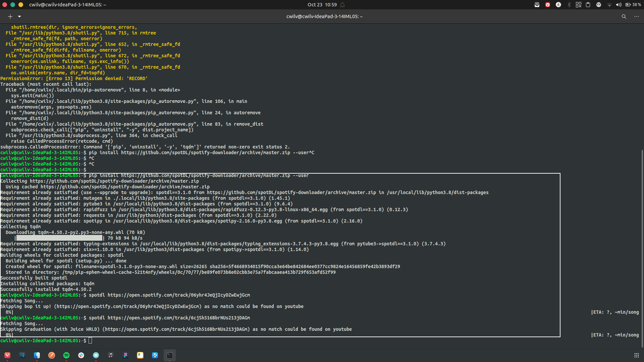This screenshot has height=362, width=644.
Task: Open the clipboard manager indicator
Action: tap(588, 5)
